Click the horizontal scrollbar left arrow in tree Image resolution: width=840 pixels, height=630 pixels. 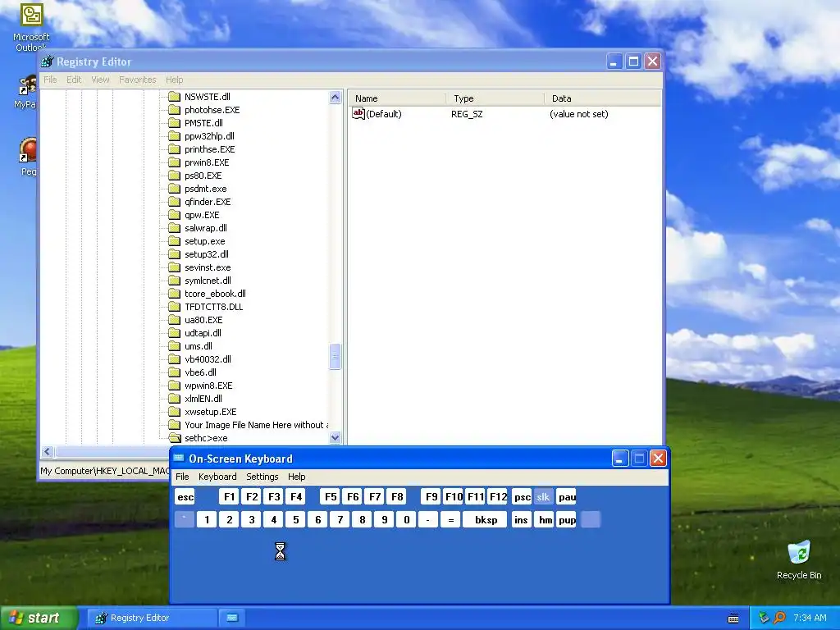[47, 452]
